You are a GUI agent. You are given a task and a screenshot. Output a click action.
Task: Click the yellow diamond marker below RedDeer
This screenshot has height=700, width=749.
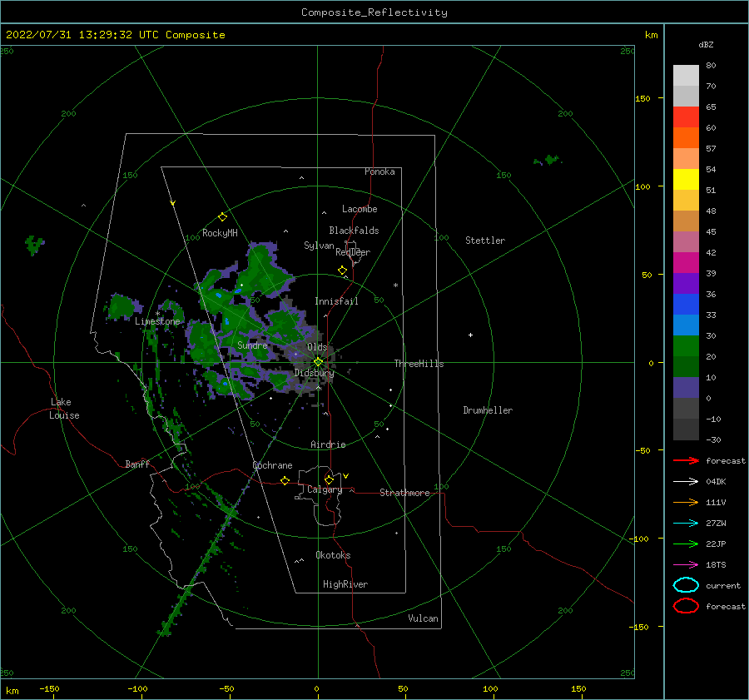tap(342, 271)
